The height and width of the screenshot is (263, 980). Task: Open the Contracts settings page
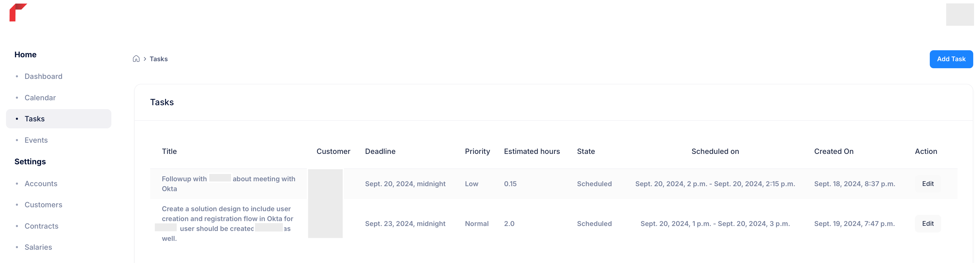41,226
